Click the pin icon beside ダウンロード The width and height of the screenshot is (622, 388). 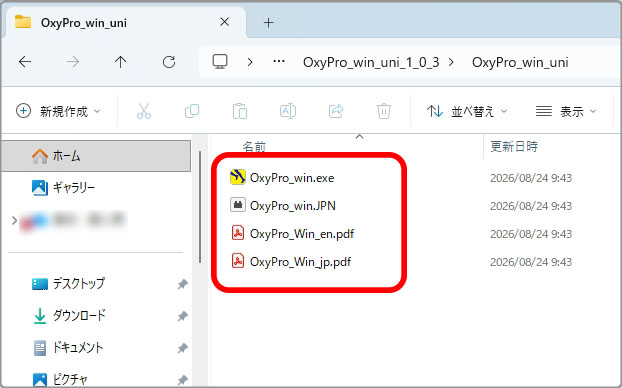(182, 316)
